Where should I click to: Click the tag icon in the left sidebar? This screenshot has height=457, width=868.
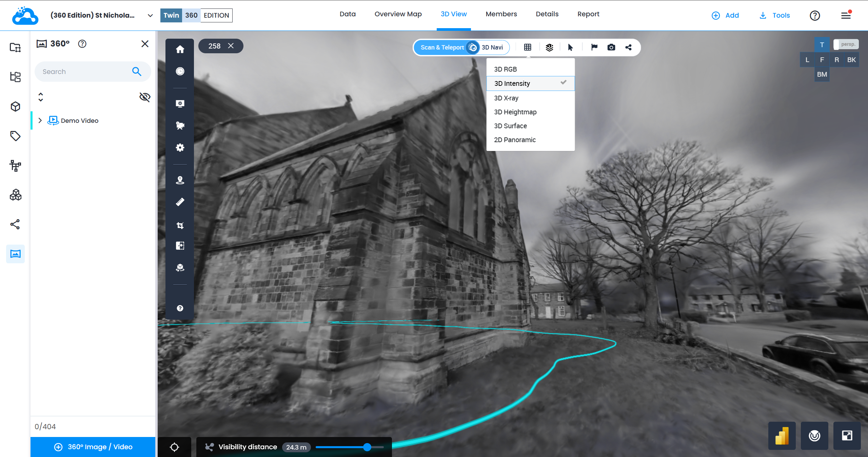pyautogui.click(x=15, y=136)
